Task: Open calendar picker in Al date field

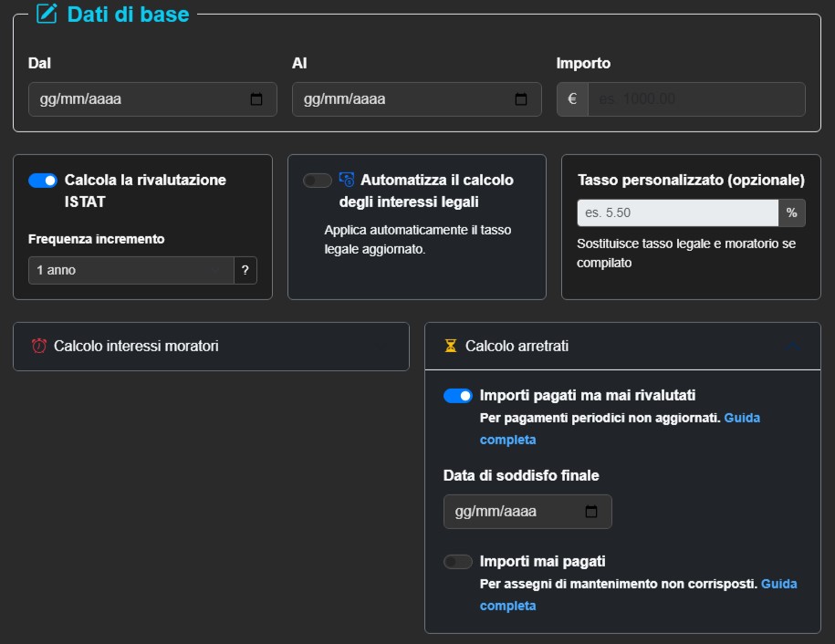Action: (521, 99)
